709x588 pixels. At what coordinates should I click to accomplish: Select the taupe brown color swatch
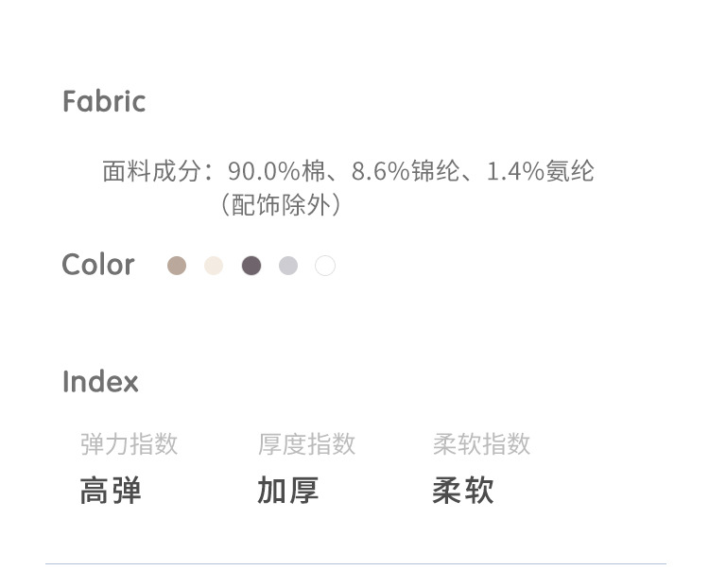[177, 266]
